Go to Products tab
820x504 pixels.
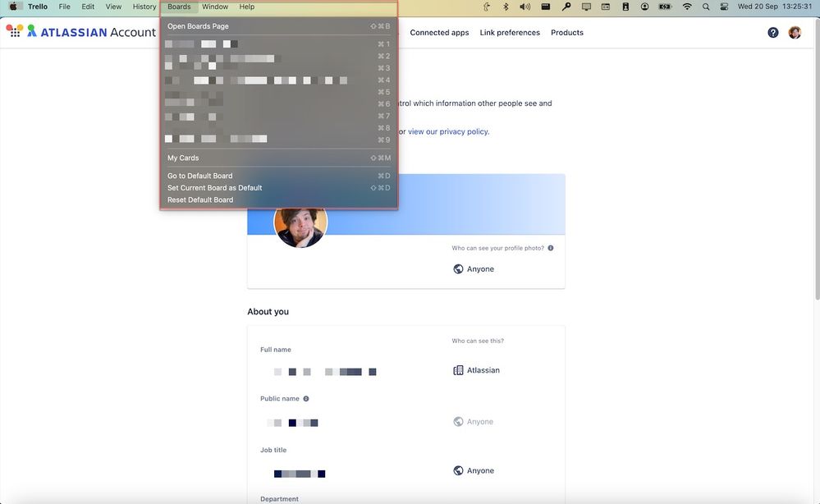(x=567, y=32)
